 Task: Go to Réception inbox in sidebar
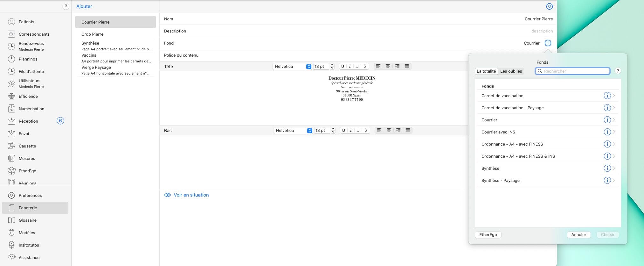tap(28, 121)
